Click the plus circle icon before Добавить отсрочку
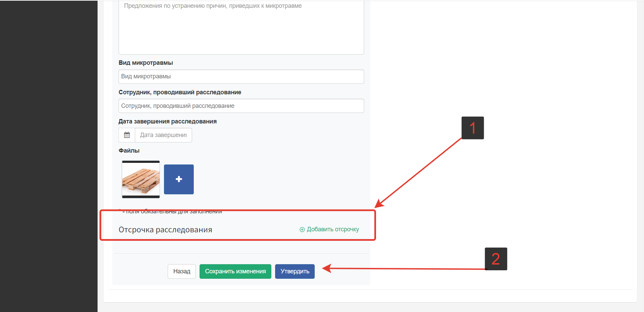644x312 pixels. click(302, 230)
